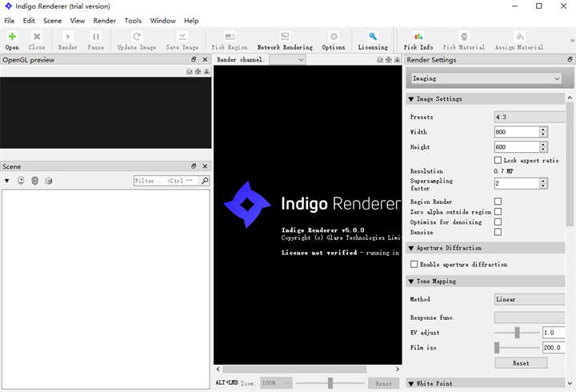Click the Update Image toolbar icon

(x=137, y=36)
